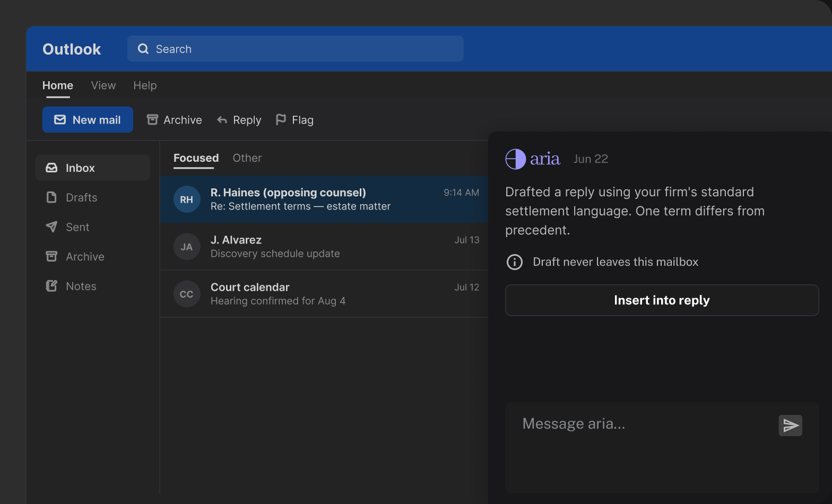The height and width of the screenshot is (504, 832).
Task: Click the Notes notepad icon
Action: click(x=51, y=286)
